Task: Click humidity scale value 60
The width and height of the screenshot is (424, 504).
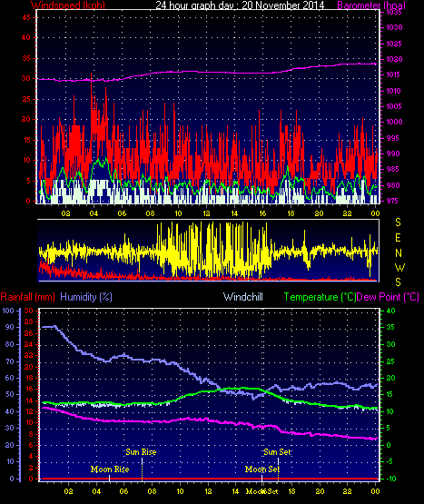Action: point(10,378)
